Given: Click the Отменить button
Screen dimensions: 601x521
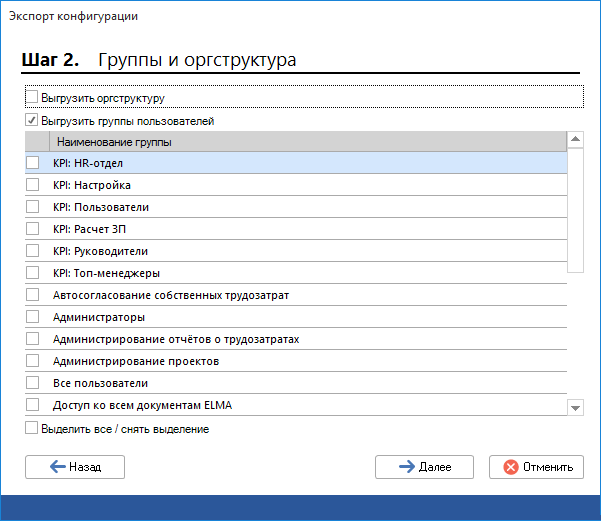Looking at the screenshot, I should tap(536, 467).
